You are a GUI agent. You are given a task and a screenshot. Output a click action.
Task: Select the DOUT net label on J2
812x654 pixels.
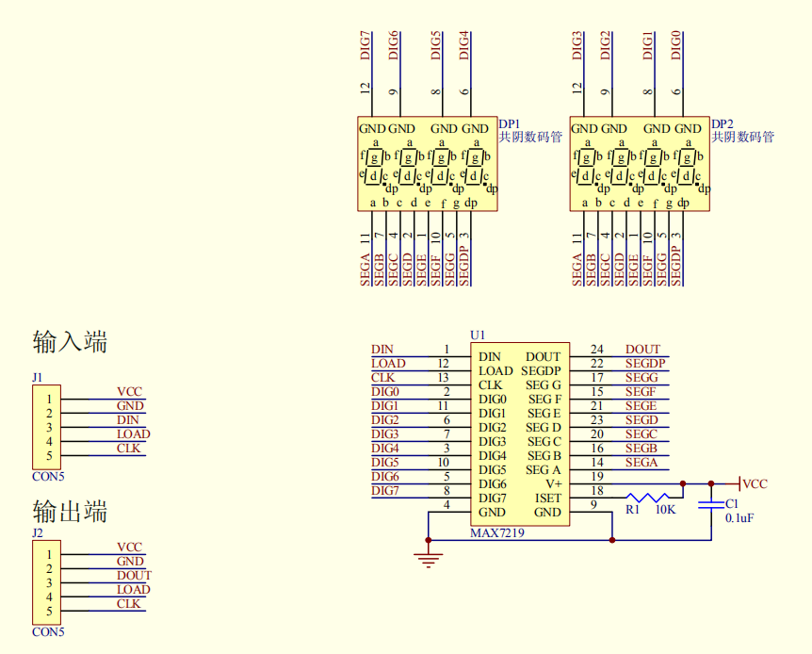pos(134,575)
